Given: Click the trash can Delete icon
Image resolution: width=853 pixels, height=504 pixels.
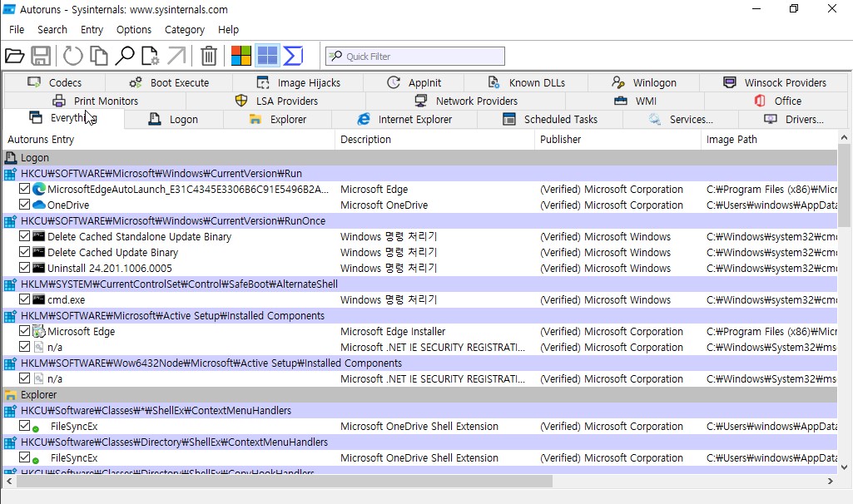Looking at the screenshot, I should 209,56.
